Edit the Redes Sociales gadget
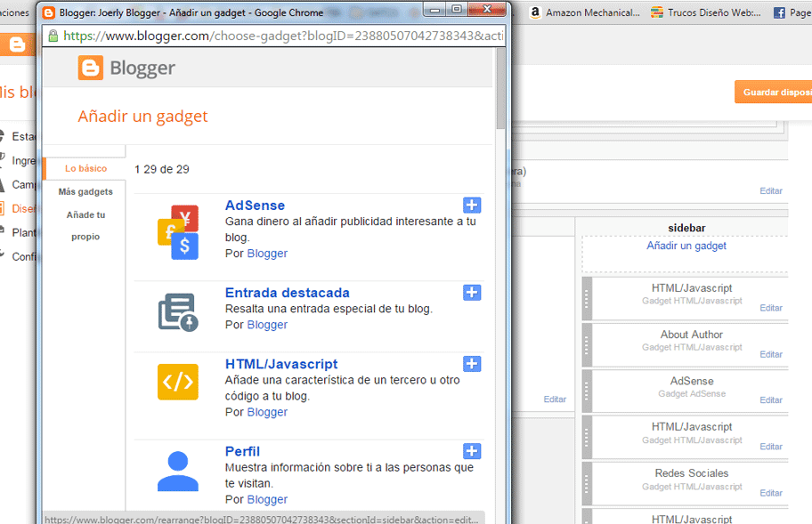 (x=770, y=494)
